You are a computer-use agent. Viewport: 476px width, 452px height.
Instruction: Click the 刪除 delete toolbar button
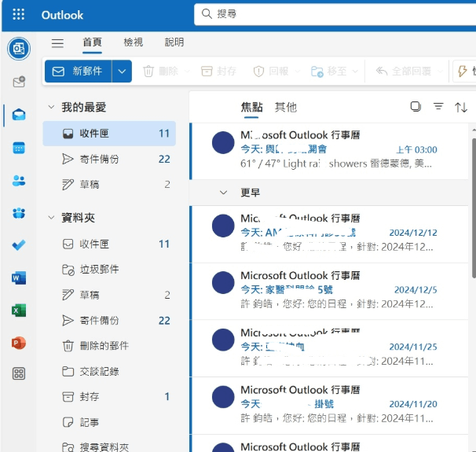pos(160,72)
